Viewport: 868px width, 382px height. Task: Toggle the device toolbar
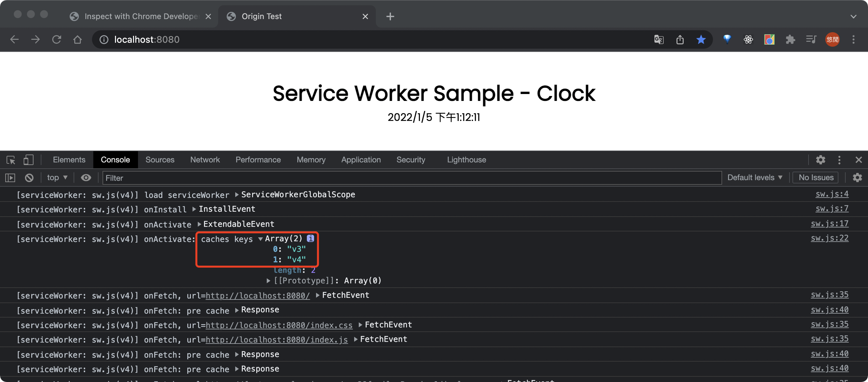click(29, 159)
